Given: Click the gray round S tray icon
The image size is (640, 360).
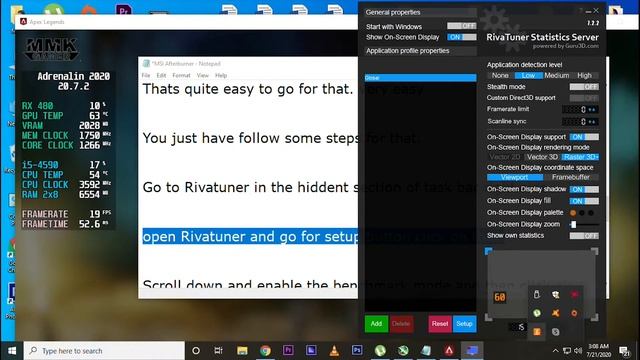Looking at the screenshot, I should [x=556, y=332].
